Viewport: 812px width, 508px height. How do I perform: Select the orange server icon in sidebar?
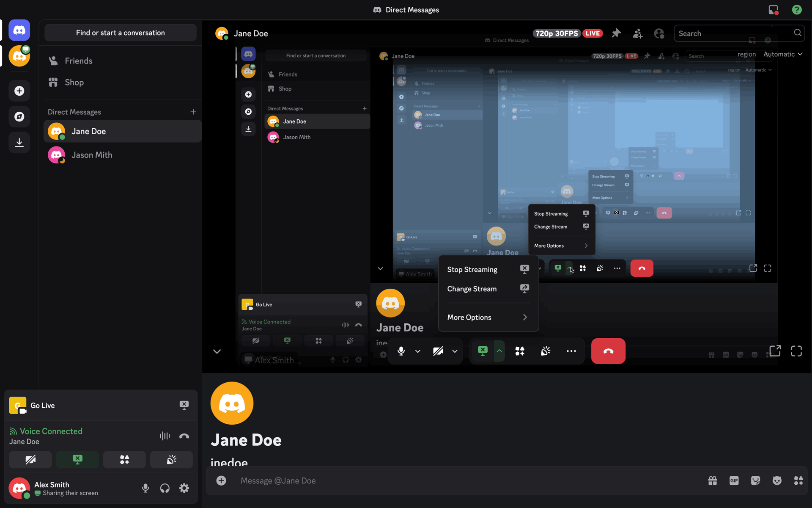19,56
